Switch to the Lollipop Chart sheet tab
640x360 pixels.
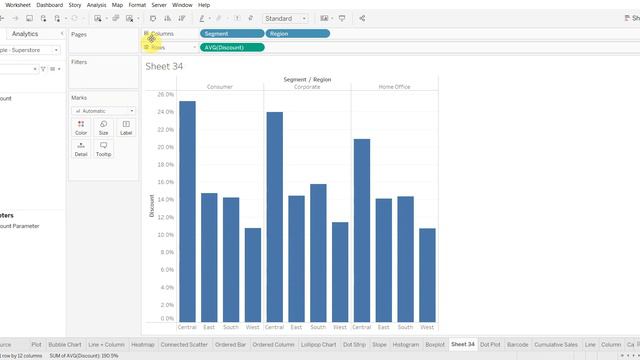click(318, 344)
